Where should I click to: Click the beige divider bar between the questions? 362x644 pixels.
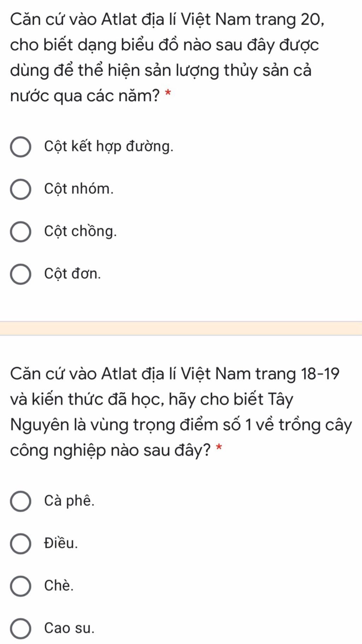pos(181,328)
